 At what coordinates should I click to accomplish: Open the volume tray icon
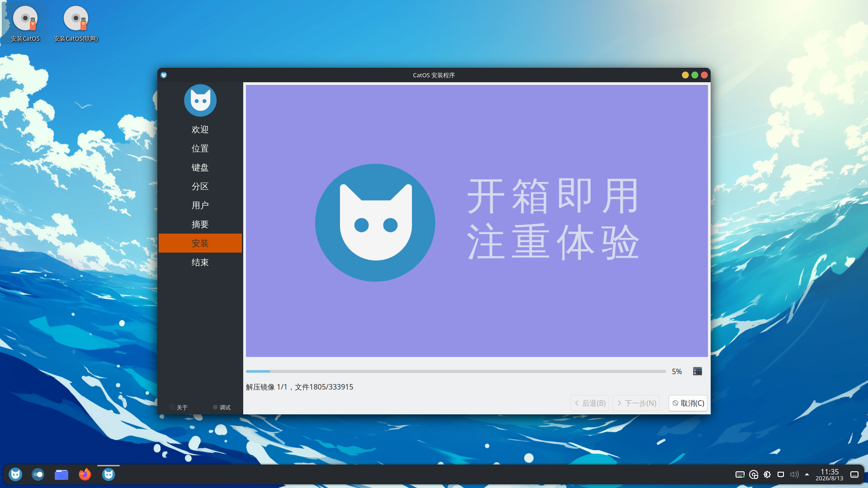click(x=794, y=474)
